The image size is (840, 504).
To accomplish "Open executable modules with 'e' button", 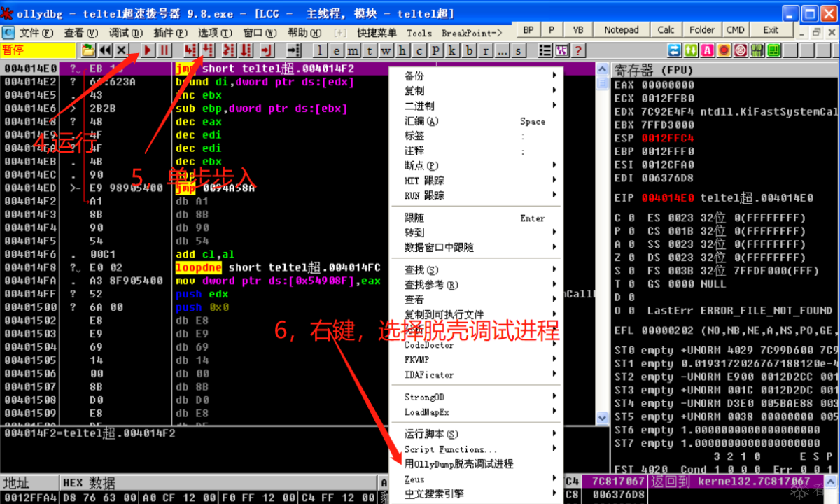I will 337,50.
